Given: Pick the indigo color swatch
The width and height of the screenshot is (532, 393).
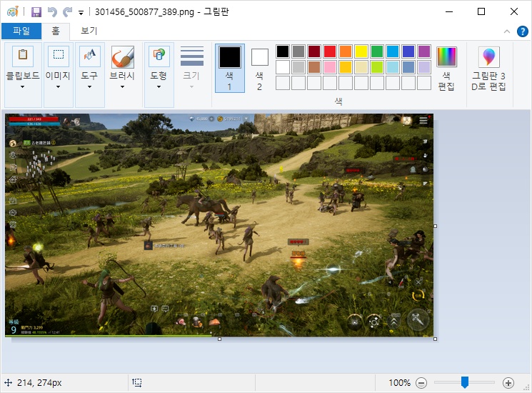Looking at the screenshot, I should point(408,51).
